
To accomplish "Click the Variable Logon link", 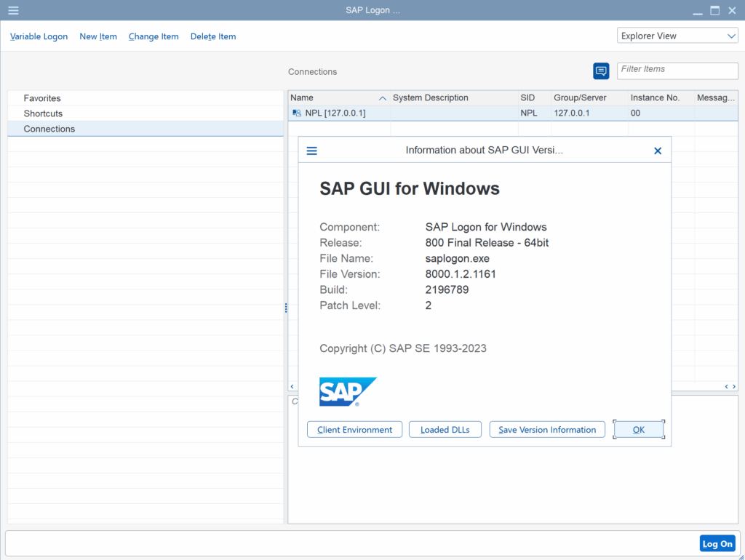I will pos(39,36).
